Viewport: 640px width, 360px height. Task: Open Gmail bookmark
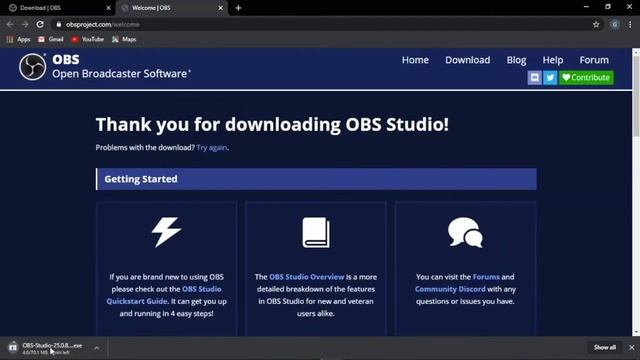click(51, 39)
